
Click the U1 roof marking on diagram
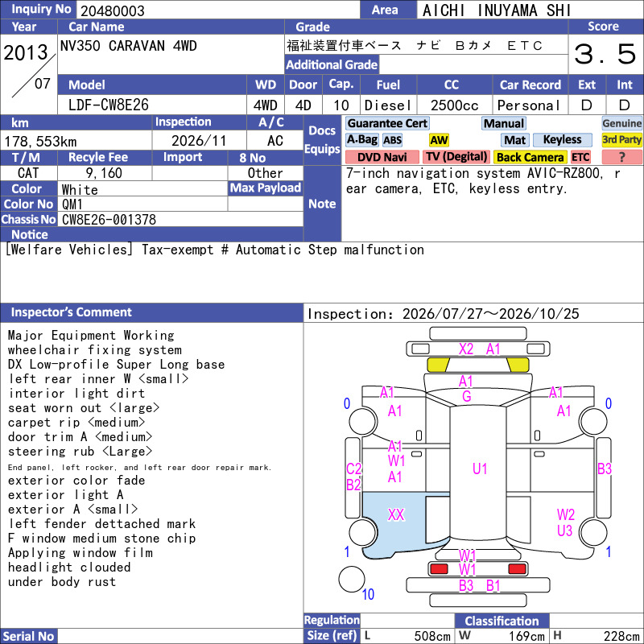tap(479, 469)
